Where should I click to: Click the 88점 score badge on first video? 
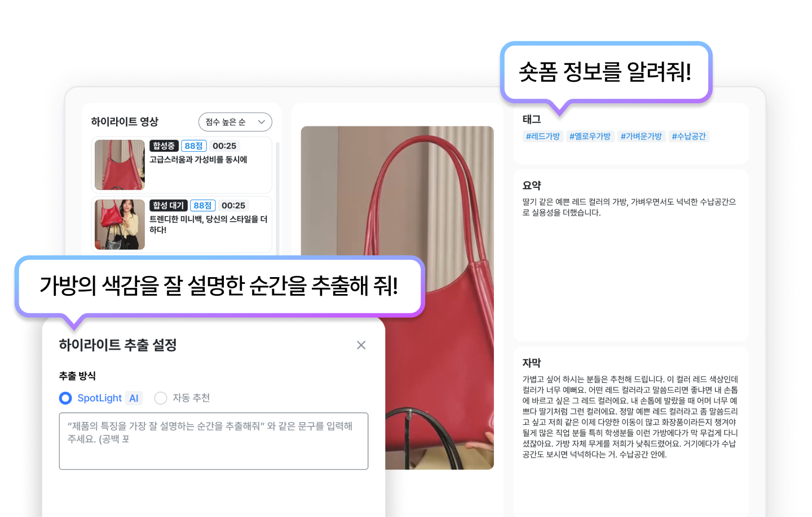pyautogui.click(x=193, y=146)
